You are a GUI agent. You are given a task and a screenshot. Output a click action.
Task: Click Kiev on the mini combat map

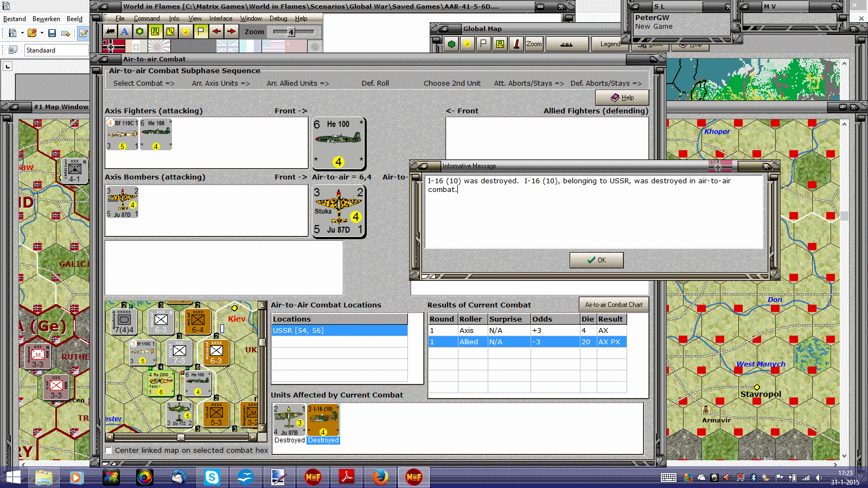pos(237,319)
